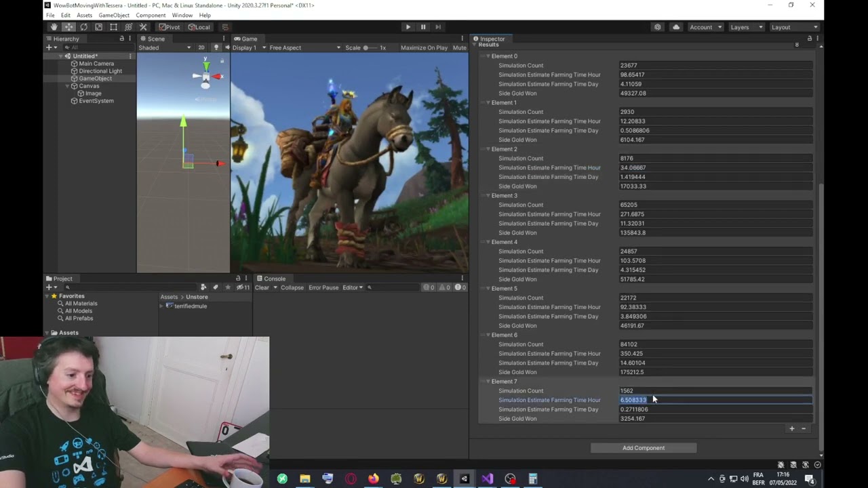Screen dimensions: 868x488
Task: Open Layout dropdown
Action: [795, 27]
